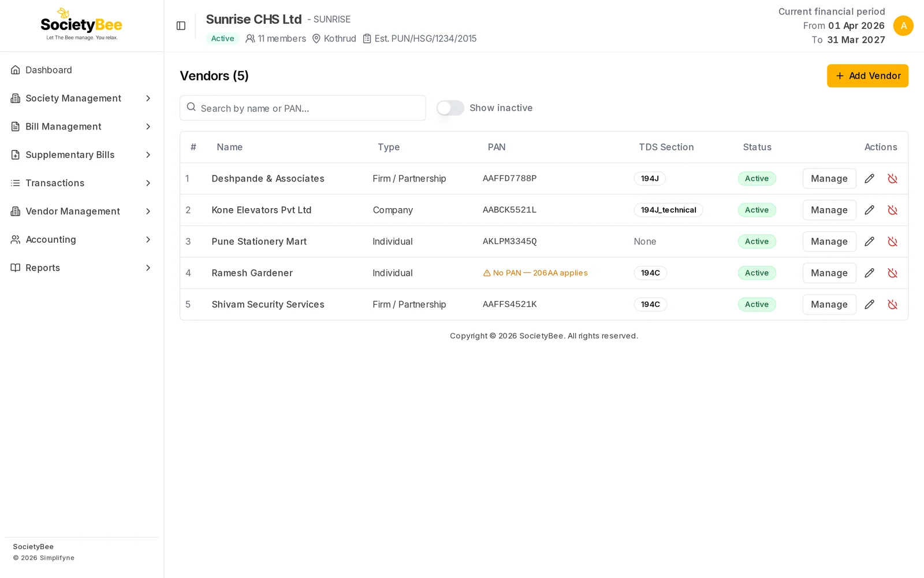Deactivate Pune Stationery Mart vendor icon
This screenshot has width=924, height=578.
(x=892, y=242)
